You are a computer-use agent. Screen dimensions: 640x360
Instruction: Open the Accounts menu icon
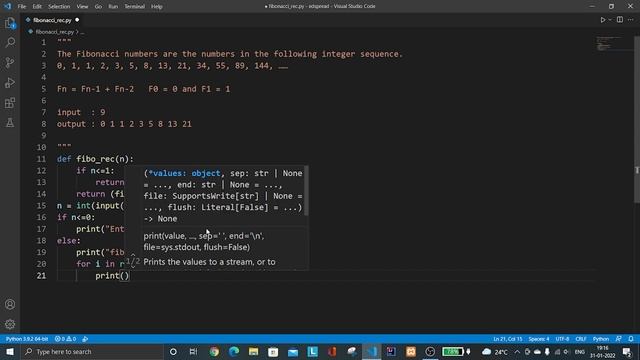pos(10,304)
